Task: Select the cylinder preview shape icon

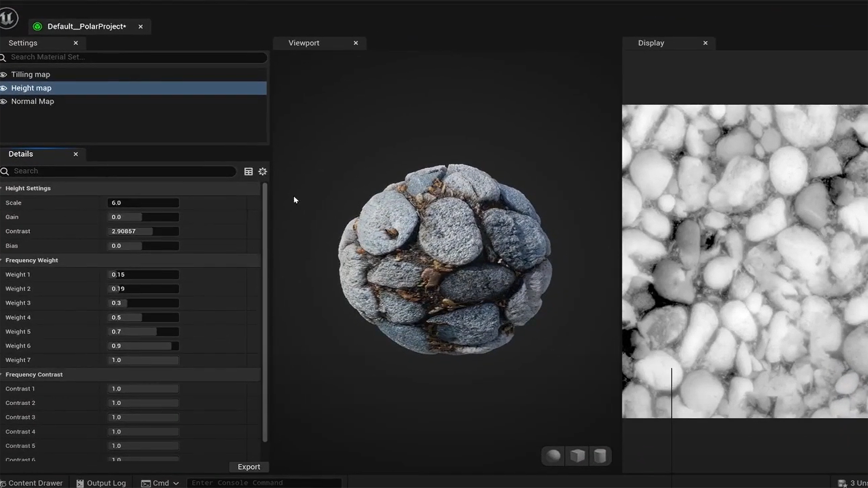Action: (x=600, y=456)
